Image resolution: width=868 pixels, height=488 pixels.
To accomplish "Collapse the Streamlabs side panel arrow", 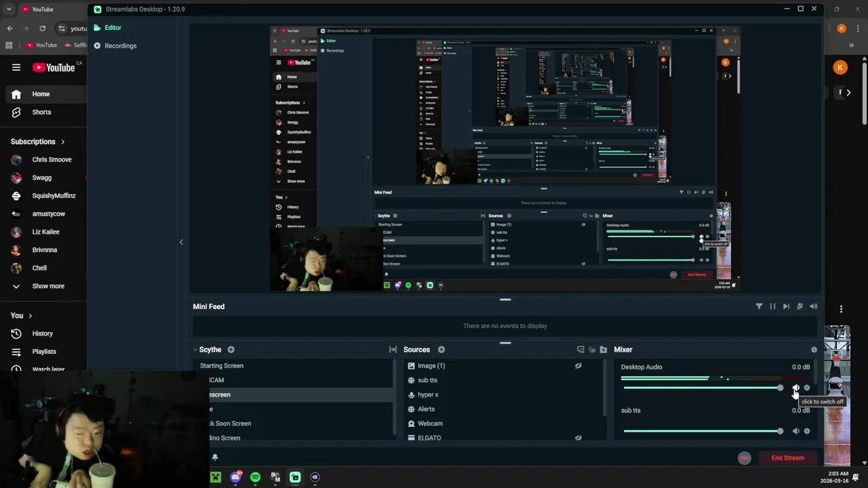I will (x=181, y=242).
